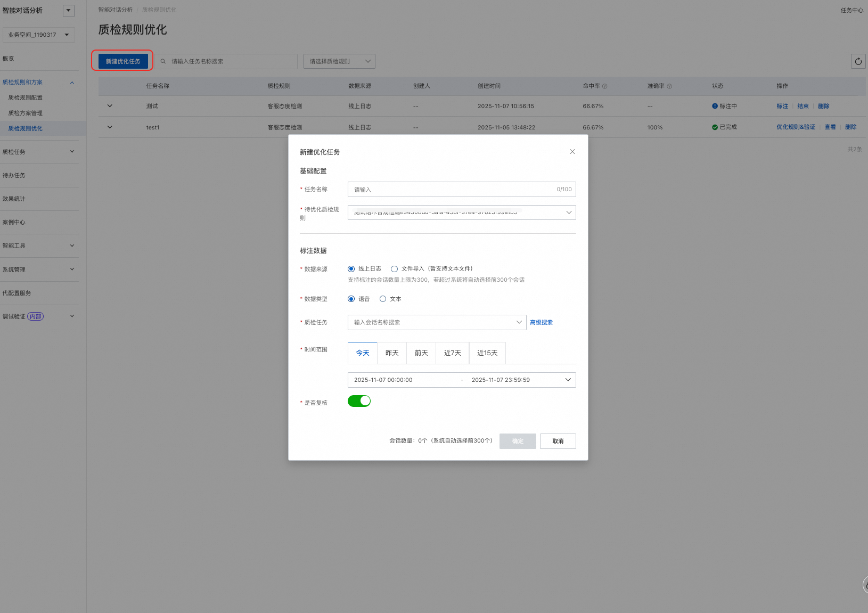Open the 请选择质检规则 filter dropdown
This screenshot has height=613, width=868.
coord(339,61)
